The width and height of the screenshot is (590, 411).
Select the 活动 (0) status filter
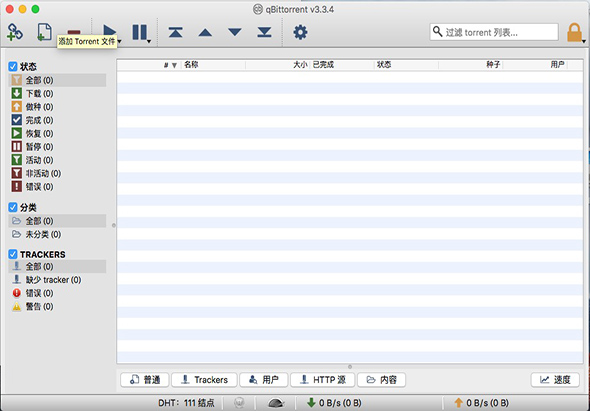[57, 160]
